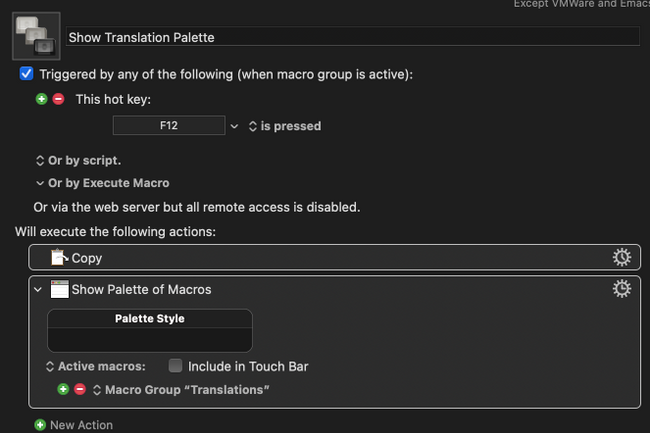Open the "Active macros" popup menu
The image size is (650, 433).
pos(97,366)
